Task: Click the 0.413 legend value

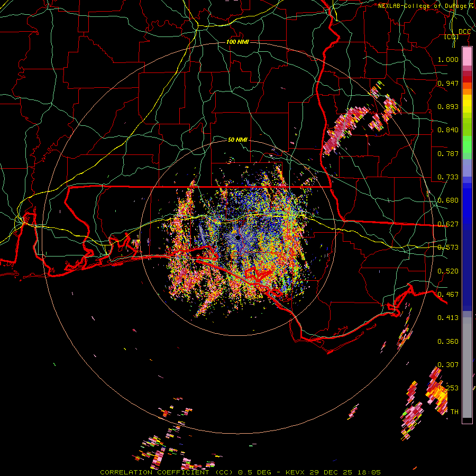Action: pyautogui.click(x=448, y=317)
